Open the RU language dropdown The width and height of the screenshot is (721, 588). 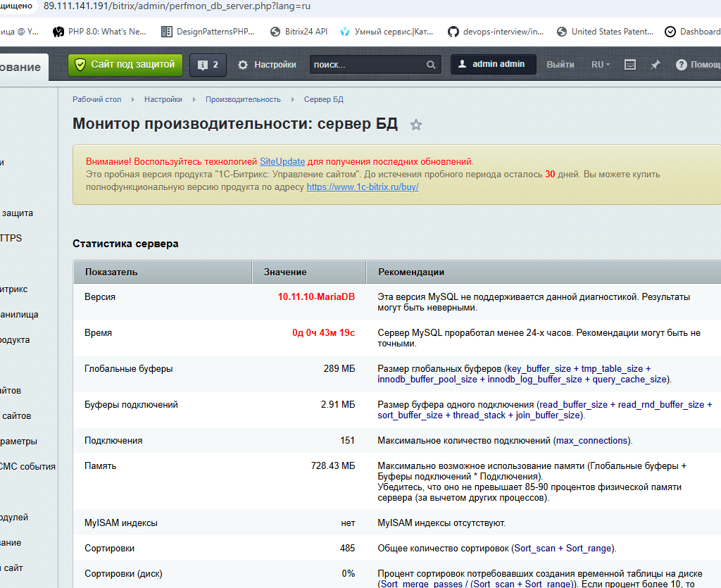pyautogui.click(x=601, y=65)
